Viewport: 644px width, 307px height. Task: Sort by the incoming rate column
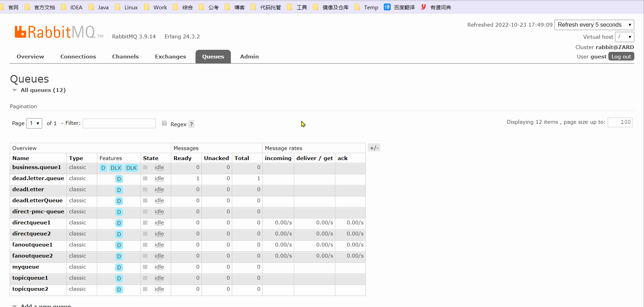[278, 158]
